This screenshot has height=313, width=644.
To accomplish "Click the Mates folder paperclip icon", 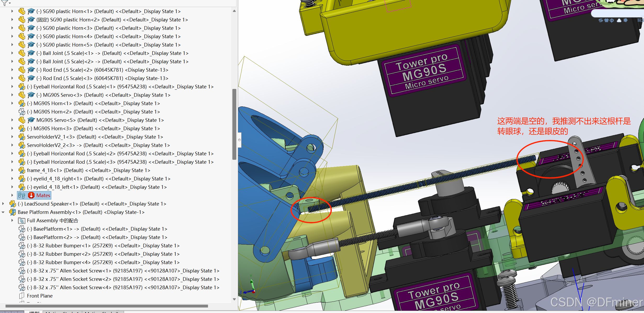I will 22,195.
